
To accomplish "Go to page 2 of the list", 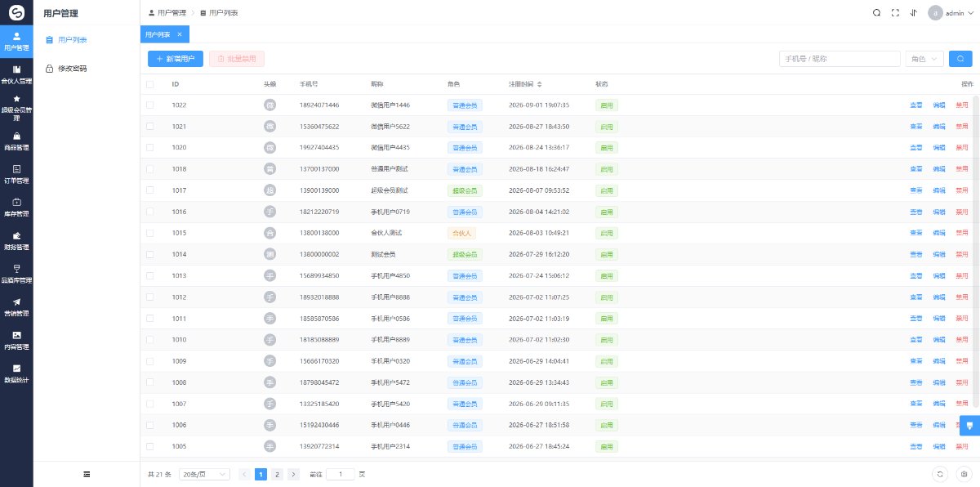I will [277, 474].
